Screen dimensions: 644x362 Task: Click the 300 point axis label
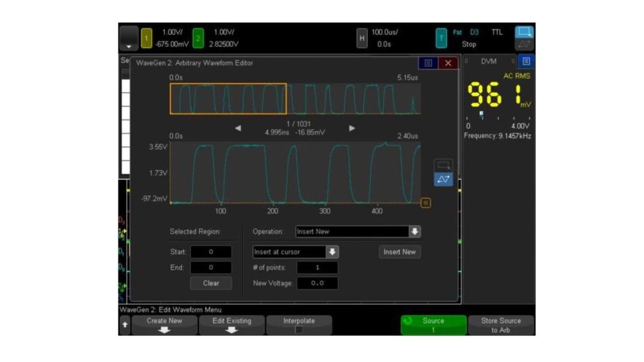point(325,211)
